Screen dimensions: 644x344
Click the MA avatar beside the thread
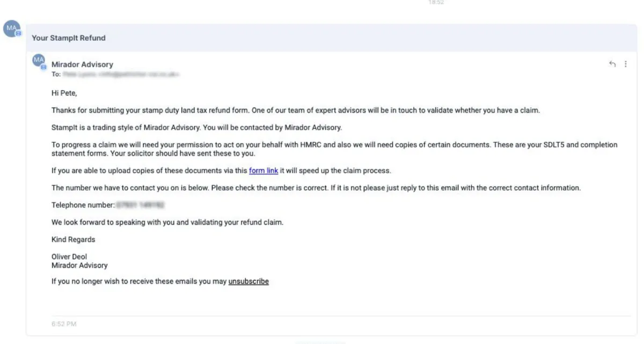pyautogui.click(x=12, y=28)
